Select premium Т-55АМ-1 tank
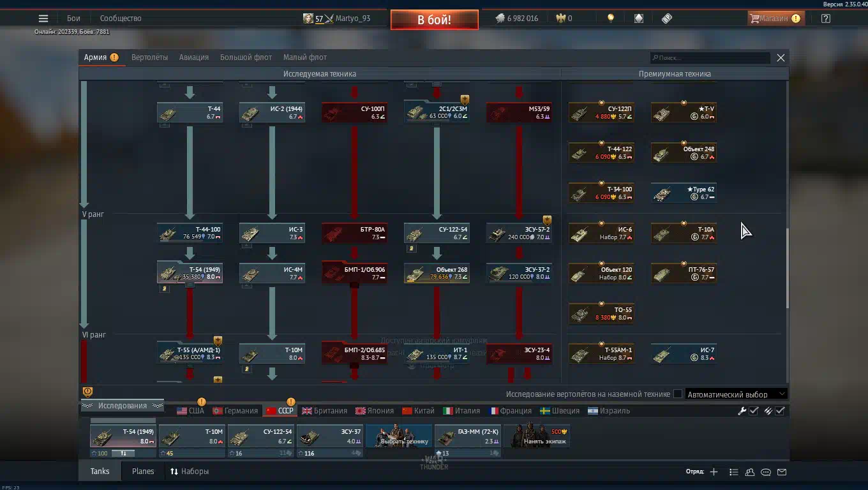This screenshot has height=490, width=868. click(602, 353)
